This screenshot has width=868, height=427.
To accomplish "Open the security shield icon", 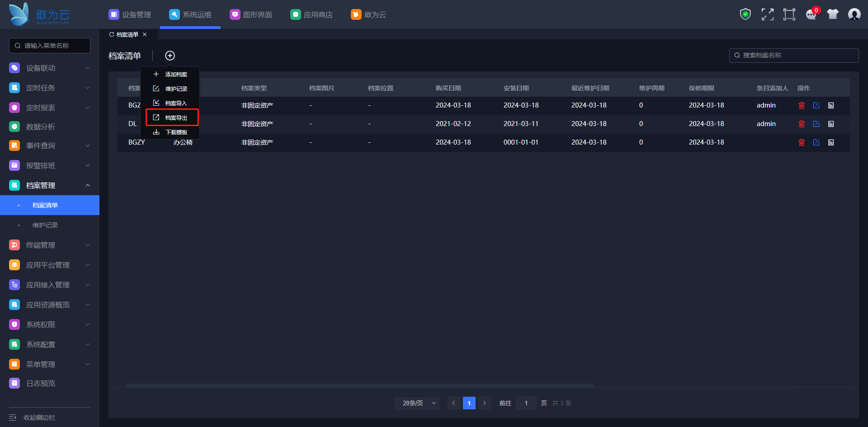I will point(745,14).
